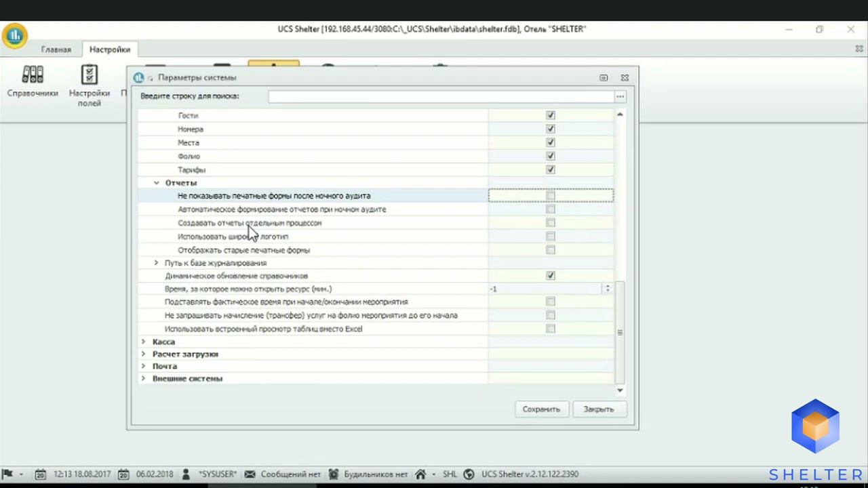Screen dimensions: 868x488
Task: Click ribbon collapse icon at right edge
Action: (x=859, y=49)
